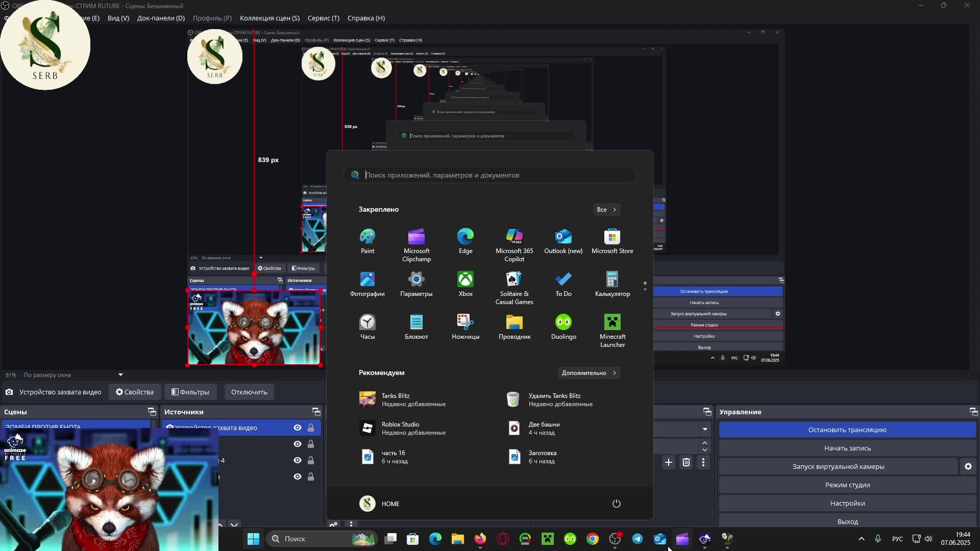Click the plus add icon in OBS panel
The image size is (980, 551).
tap(668, 462)
